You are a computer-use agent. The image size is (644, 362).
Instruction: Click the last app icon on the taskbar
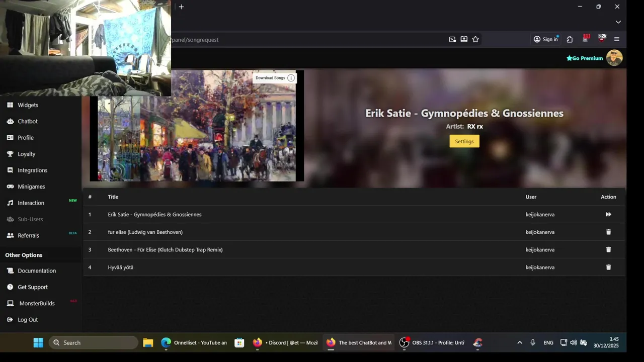(x=478, y=342)
